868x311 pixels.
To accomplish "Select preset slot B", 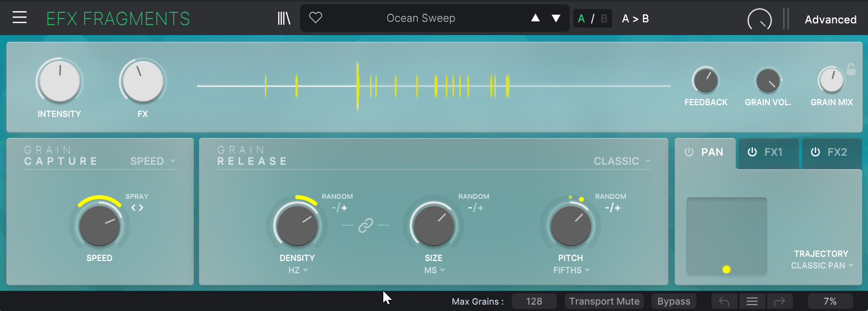I will click(x=604, y=19).
